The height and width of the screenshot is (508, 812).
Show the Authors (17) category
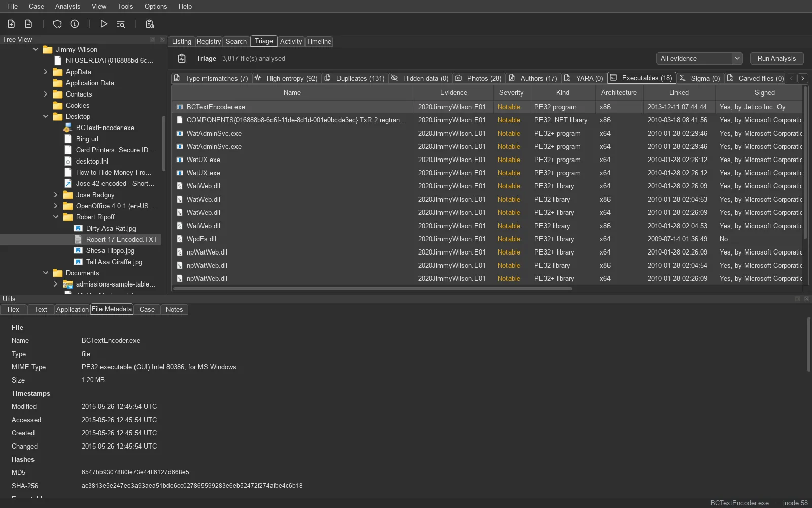(x=533, y=78)
